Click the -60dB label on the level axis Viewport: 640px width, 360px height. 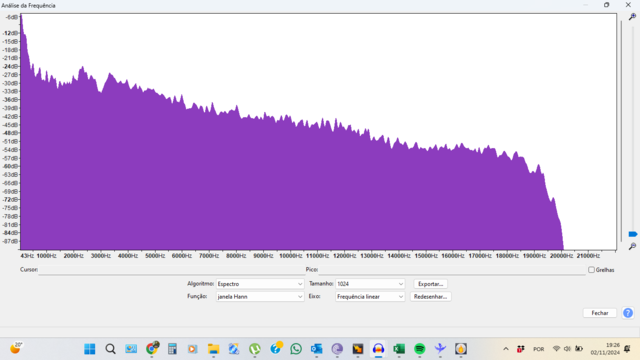point(11,166)
